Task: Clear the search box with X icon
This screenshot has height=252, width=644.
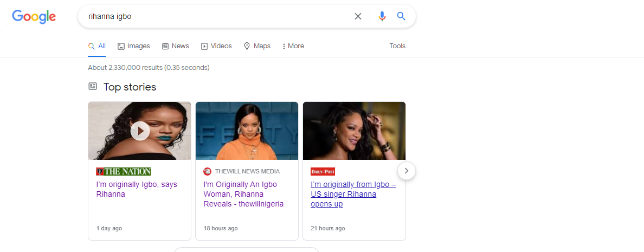Action: click(x=358, y=16)
